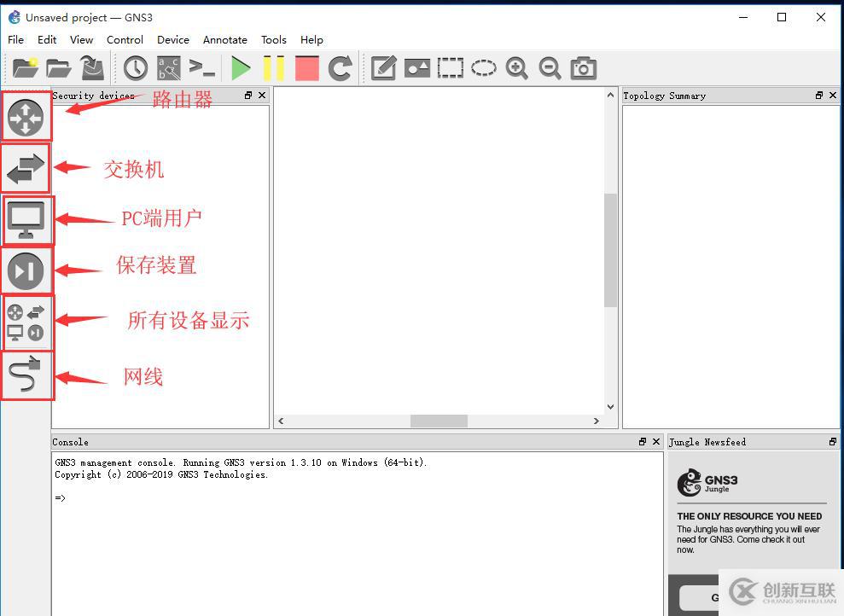This screenshot has height=616, width=844.
Task: Click the New blank project icon
Action: pos(26,68)
